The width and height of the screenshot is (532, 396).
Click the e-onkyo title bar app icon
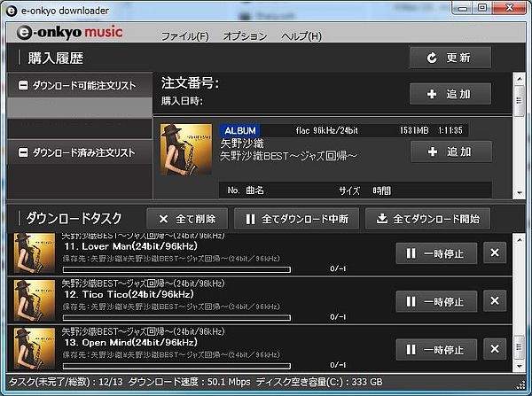tap(12, 11)
